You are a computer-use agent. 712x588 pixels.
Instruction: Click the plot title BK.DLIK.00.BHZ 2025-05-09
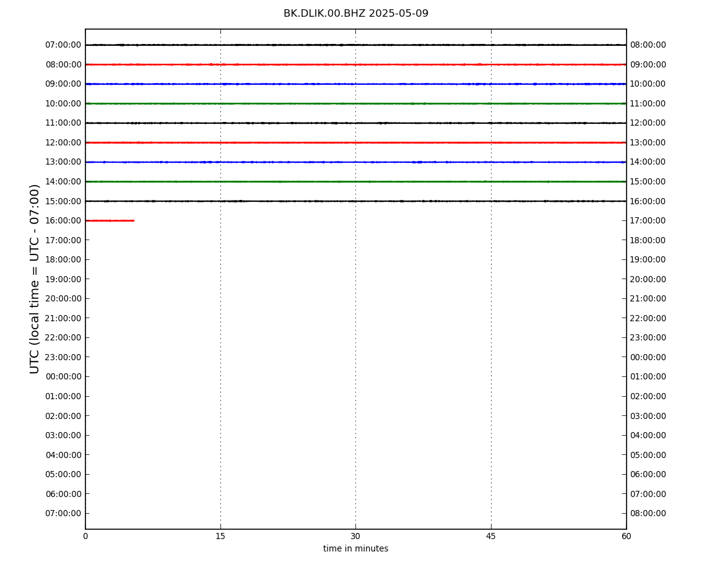tap(355, 14)
